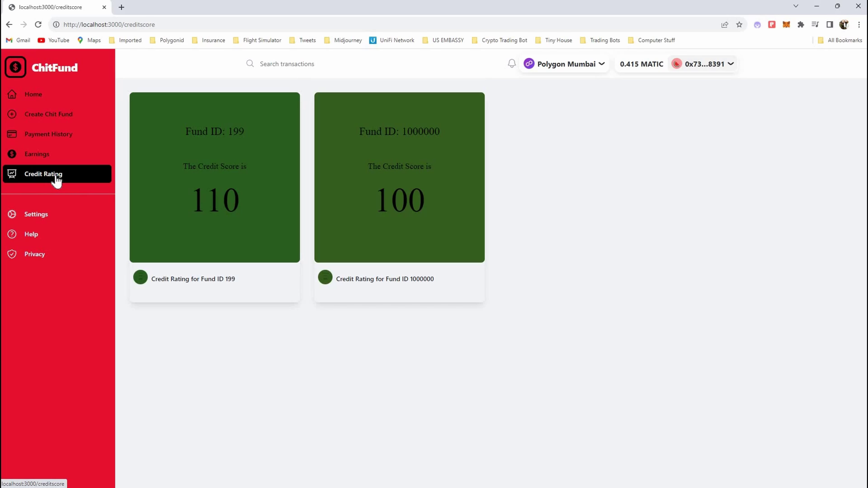Click the Home house icon in sidebar
The image size is (868, 488).
12,94
